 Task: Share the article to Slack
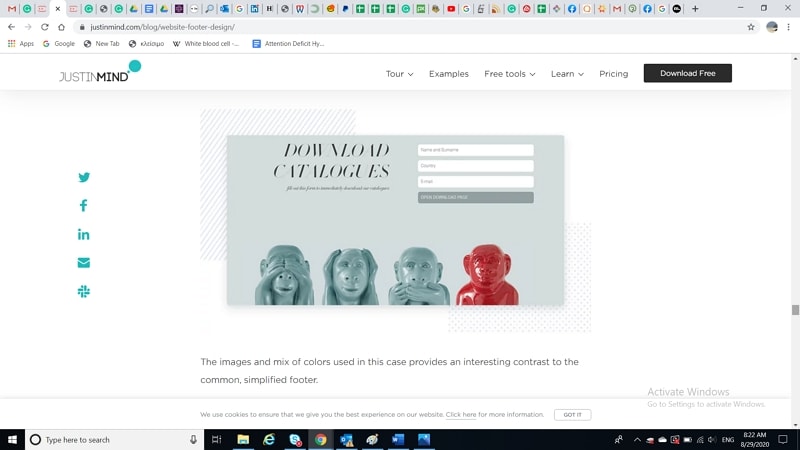point(84,291)
